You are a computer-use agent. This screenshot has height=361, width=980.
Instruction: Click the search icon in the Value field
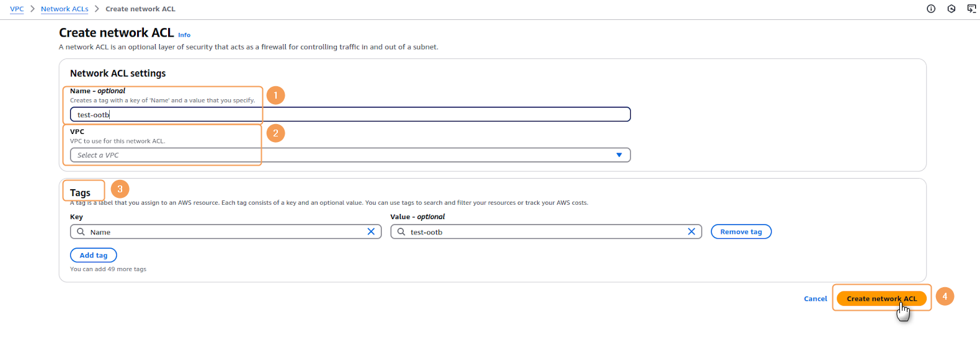[401, 231]
